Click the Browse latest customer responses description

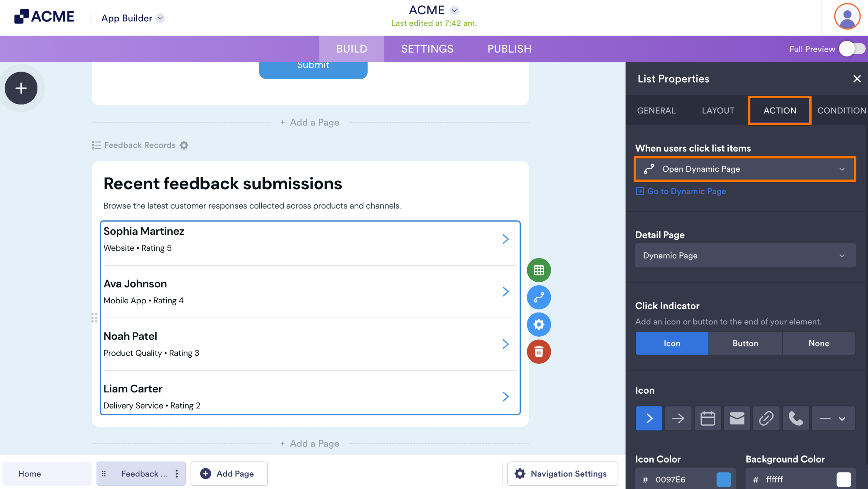[x=252, y=206]
